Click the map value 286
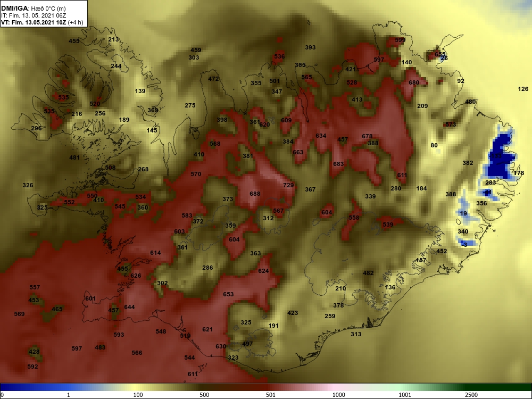 (207, 268)
